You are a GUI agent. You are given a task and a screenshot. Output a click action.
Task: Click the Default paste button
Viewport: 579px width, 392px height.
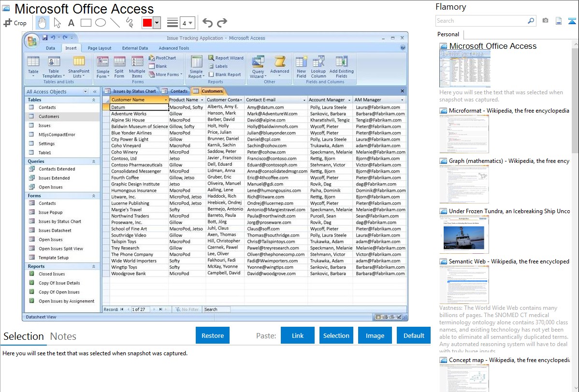[414, 335]
